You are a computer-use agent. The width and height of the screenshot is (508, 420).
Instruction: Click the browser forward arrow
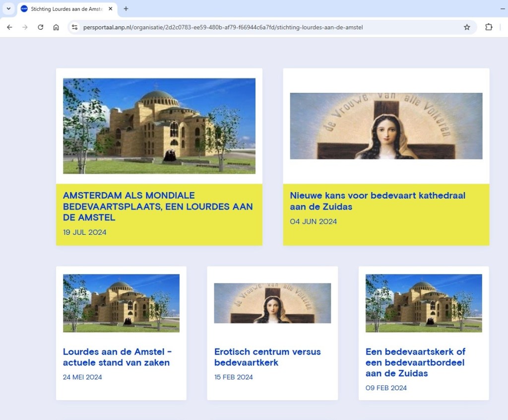(25, 27)
